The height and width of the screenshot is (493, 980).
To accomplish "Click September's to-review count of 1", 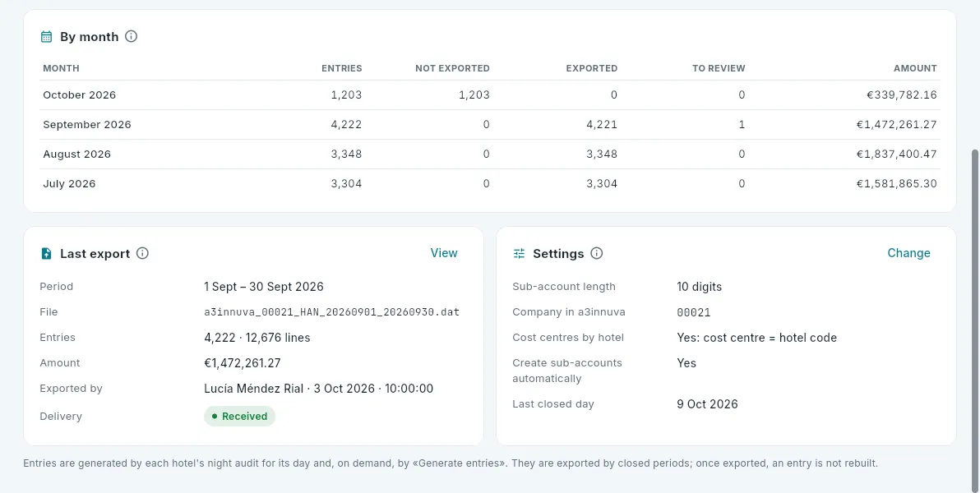I will [x=742, y=124].
